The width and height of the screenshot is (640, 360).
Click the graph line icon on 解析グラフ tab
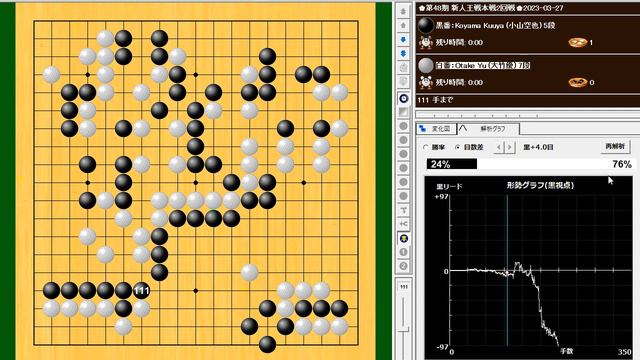click(x=463, y=128)
